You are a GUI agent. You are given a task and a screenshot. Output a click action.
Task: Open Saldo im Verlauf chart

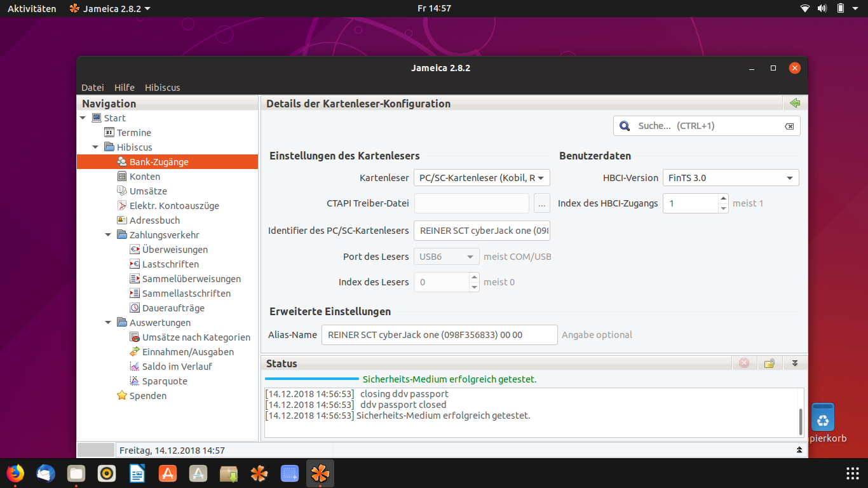pyautogui.click(x=170, y=367)
